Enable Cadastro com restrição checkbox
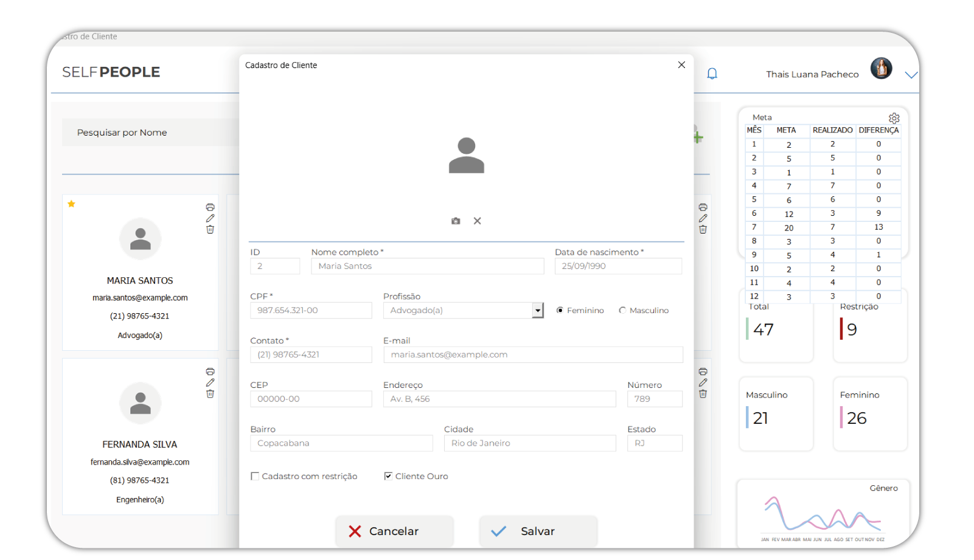 click(x=255, y=477)
